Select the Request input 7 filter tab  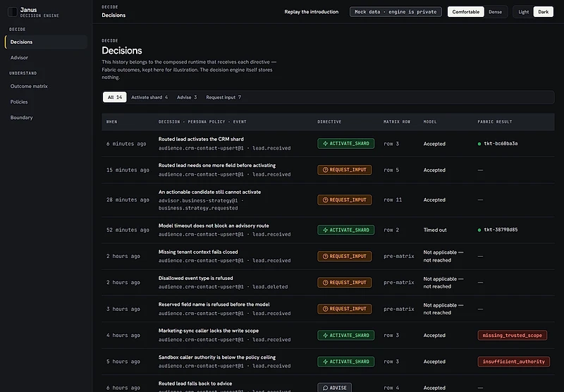pos(223,97)
